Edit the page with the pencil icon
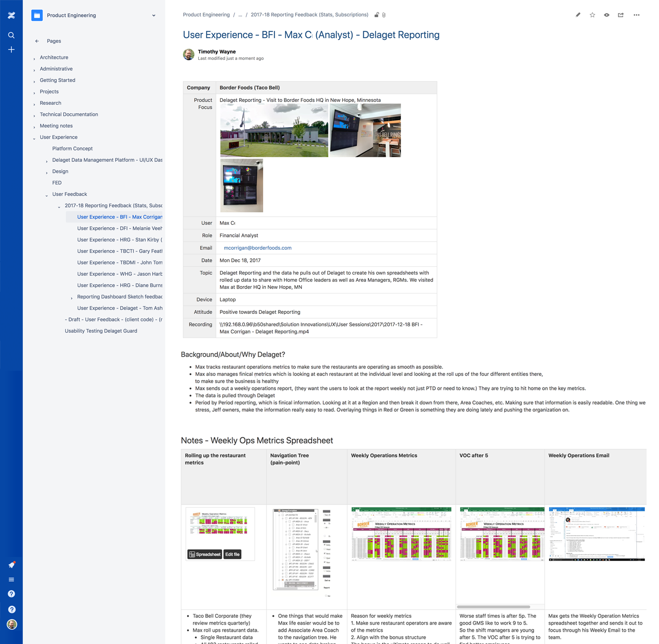The height and width of the screenshot is (644, 659). click(577, 15)
